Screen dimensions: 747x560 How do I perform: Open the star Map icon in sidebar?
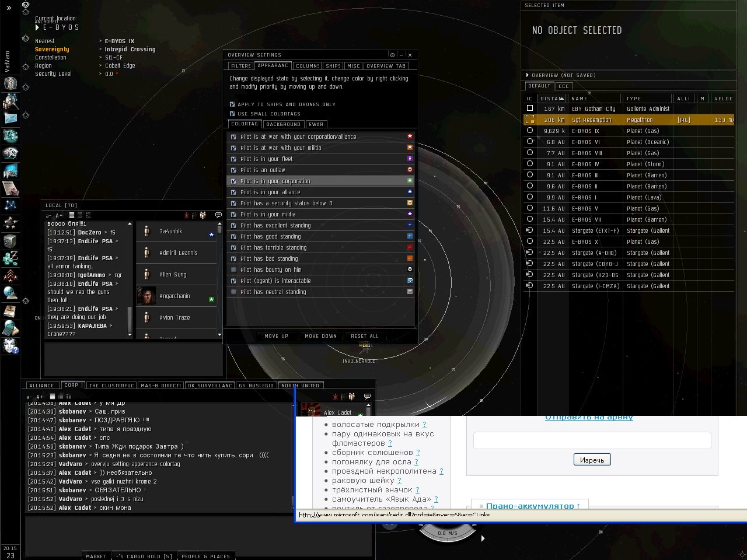coord(11,206)
